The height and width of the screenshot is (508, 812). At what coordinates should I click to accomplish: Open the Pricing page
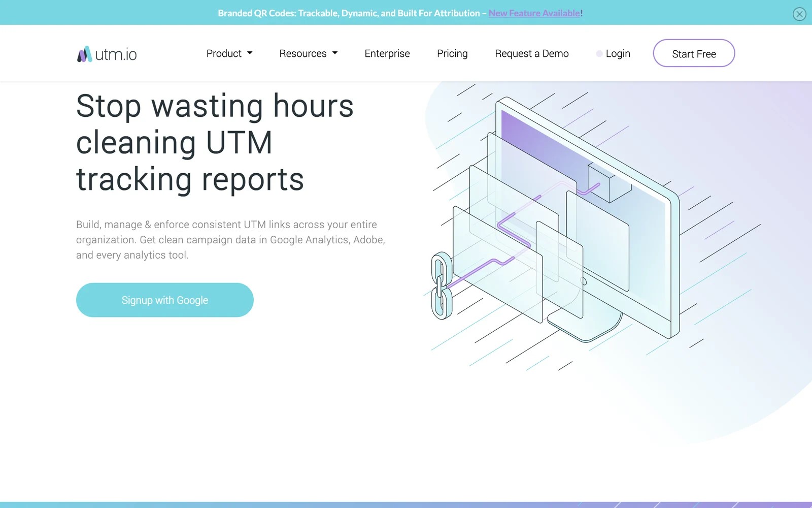tap(452, 53)
